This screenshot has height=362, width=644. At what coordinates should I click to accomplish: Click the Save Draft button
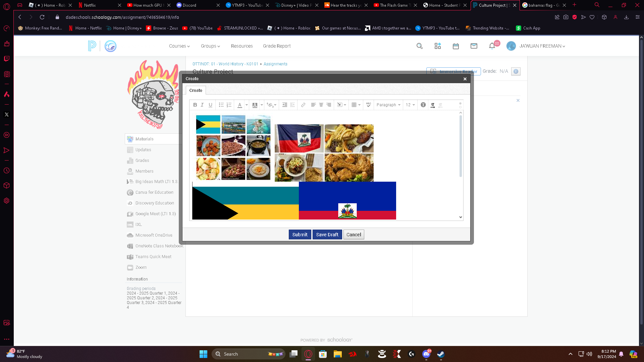[327, 235]
